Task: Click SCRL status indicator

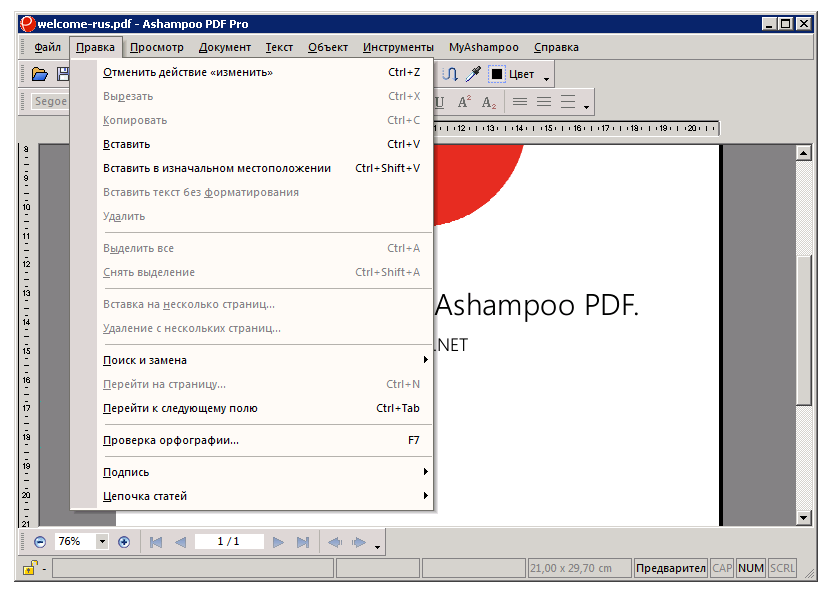Action: point(782,568)
